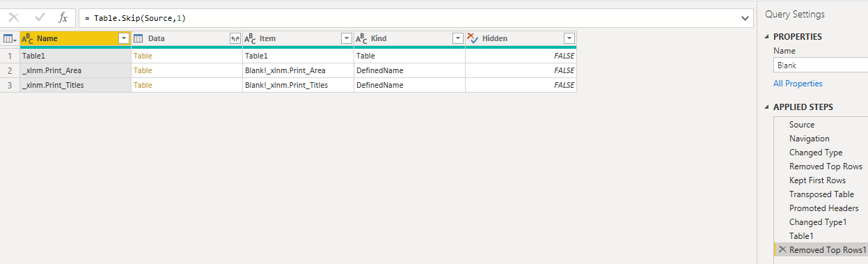Select the Transposed Table applied step
The height and width of the screenshot is (264, 868).
point(821,194)
